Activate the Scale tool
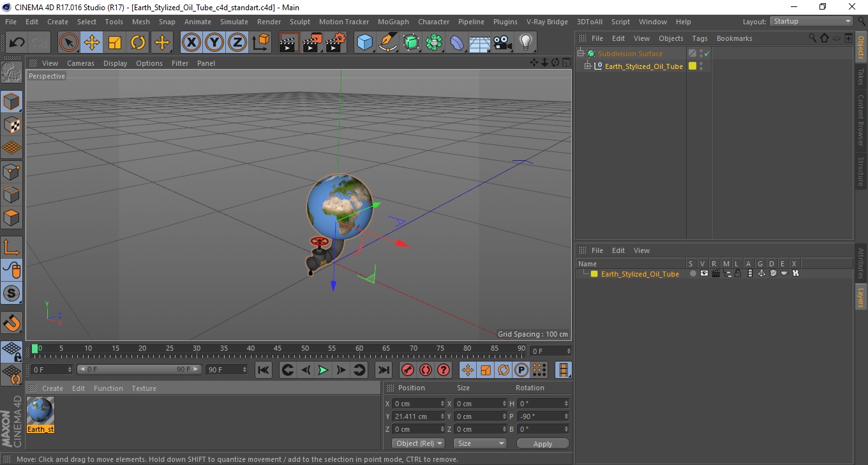Image resolution: width=868 pixels, height=465 pixels. pos(115,43)
